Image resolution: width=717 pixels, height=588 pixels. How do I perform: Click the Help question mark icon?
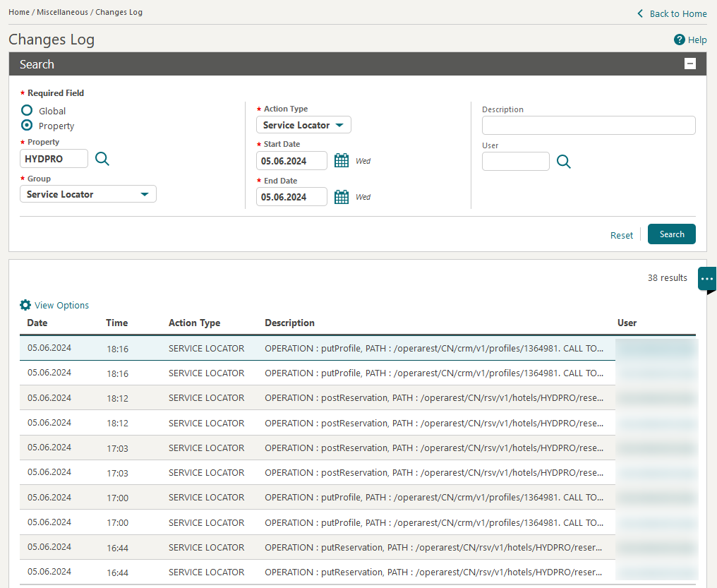tap(679, 40)
